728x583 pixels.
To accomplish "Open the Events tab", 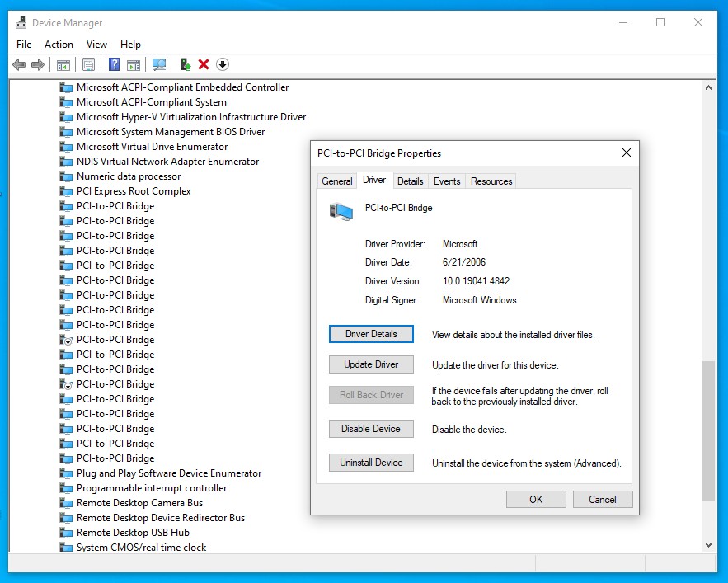I will point(447,181).
